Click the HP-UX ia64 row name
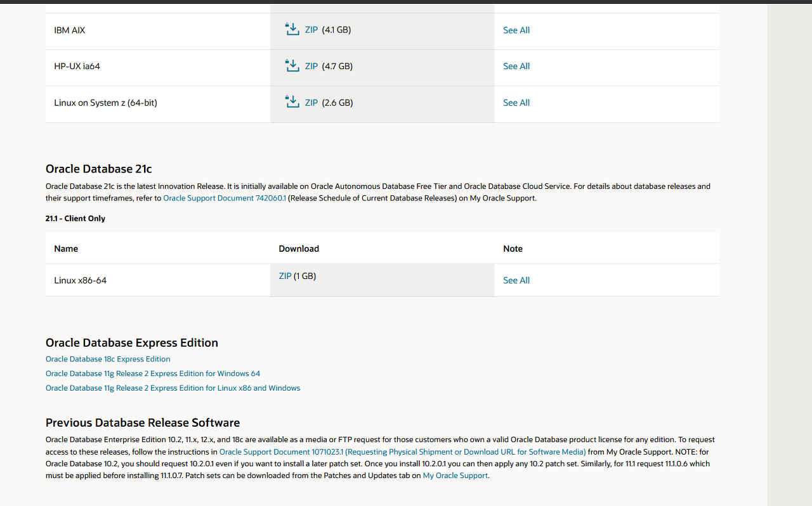Viewport: 812px width, 506px height. 77,66
